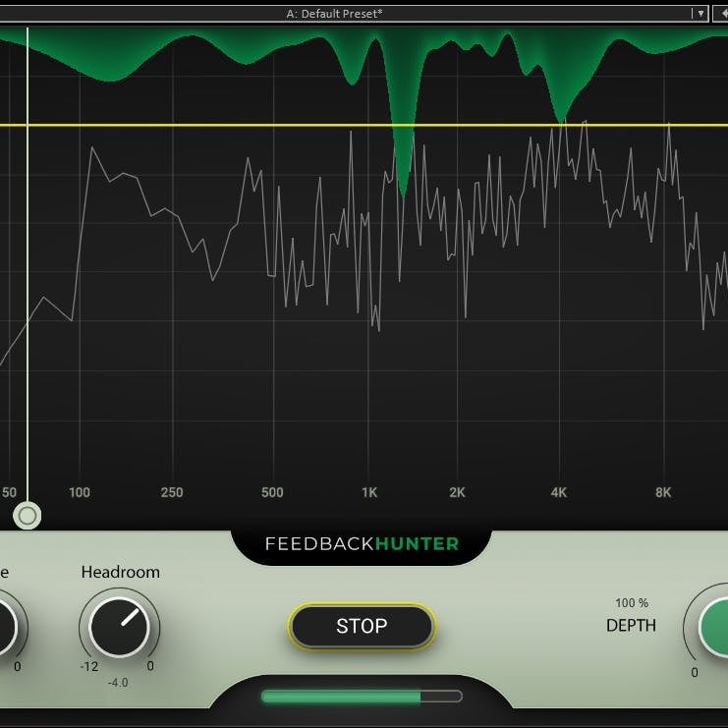
Task: Click the partially visible knob left of Headroom
Action: [x=7, y=627]
